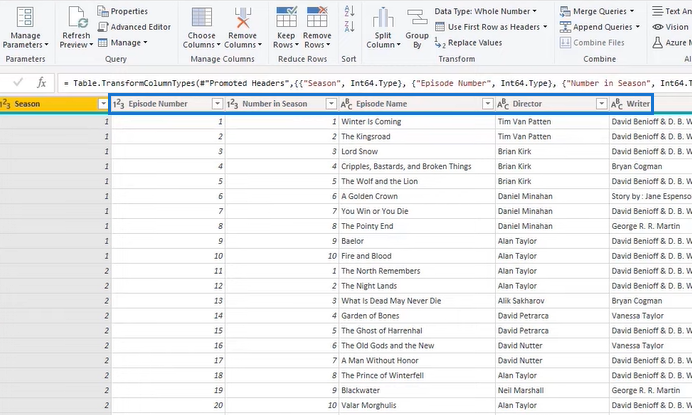Click the Director column data type icon
This screenshot has width=692, height=415.
pyautogui.click(x=503, y=104)
